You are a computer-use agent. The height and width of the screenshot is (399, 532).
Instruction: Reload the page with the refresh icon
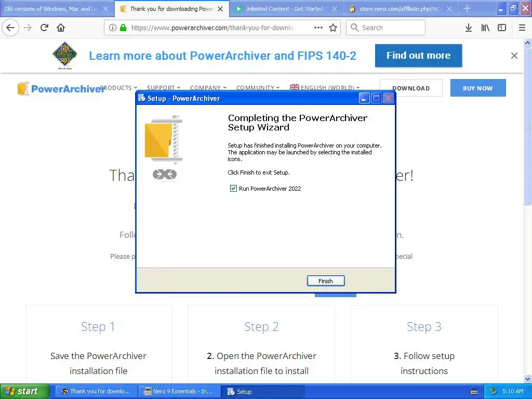(45, 28)
